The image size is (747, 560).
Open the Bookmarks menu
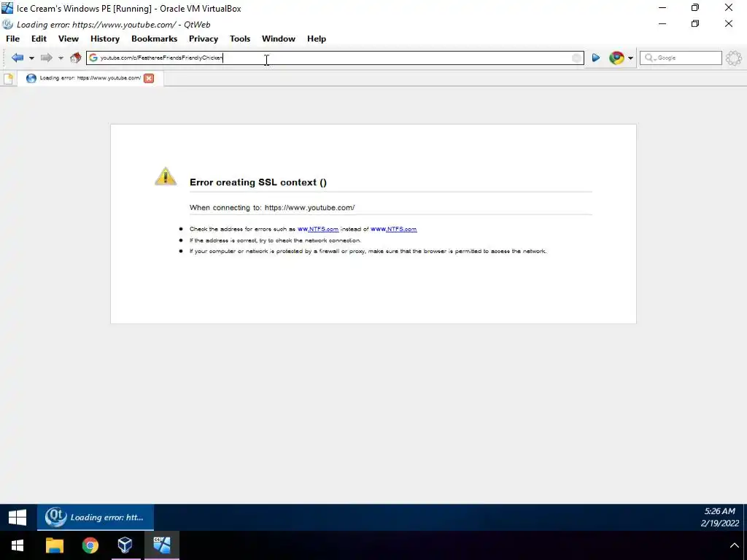pyautogui.click(x=155, y=39)
